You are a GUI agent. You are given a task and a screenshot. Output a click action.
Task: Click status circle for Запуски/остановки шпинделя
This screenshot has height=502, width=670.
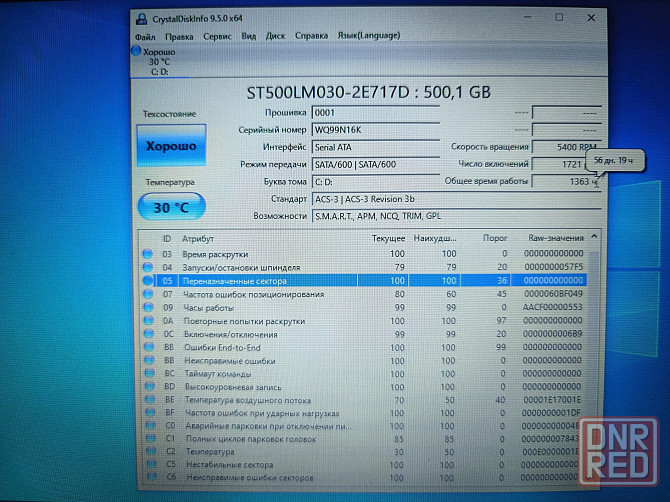(x=148, y=267)
